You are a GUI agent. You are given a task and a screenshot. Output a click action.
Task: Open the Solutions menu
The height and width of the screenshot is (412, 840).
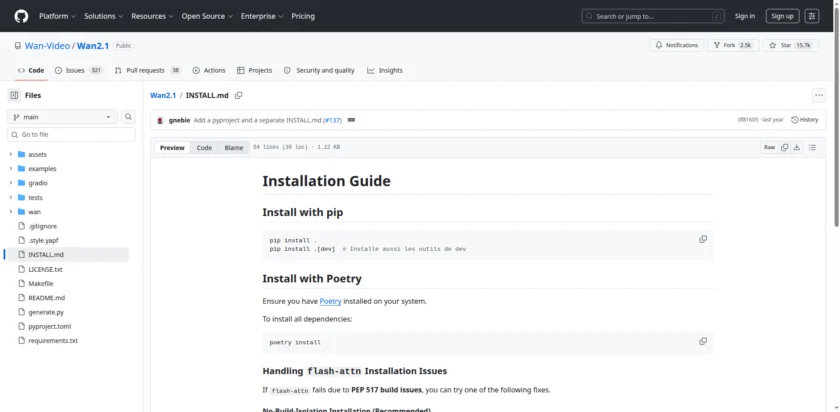tap(103, 16)
